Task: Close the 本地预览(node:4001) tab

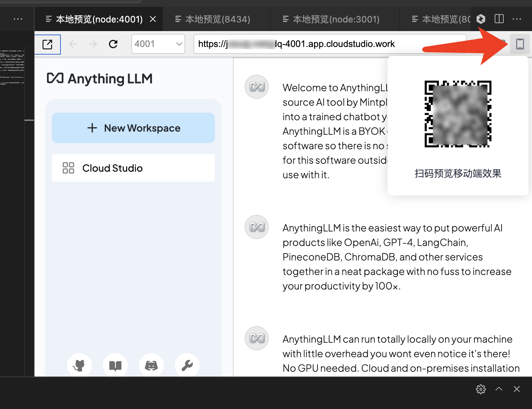Action: pos(153,19)
